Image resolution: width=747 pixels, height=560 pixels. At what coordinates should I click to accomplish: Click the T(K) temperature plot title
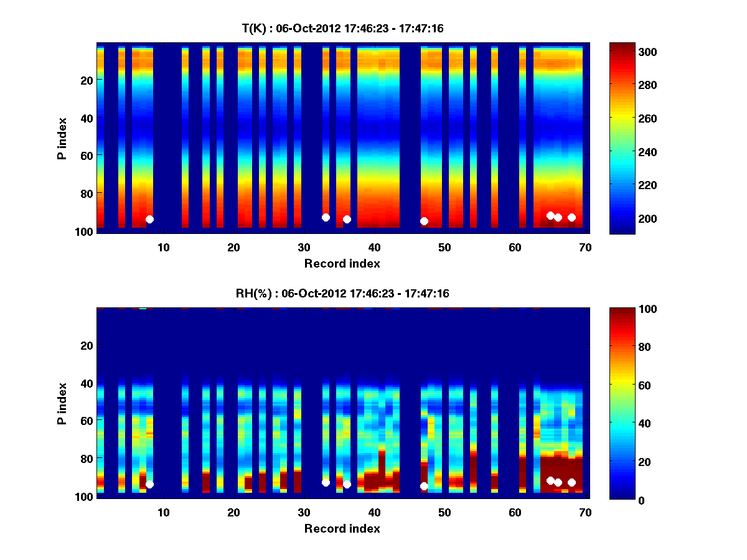click(342, 28)
